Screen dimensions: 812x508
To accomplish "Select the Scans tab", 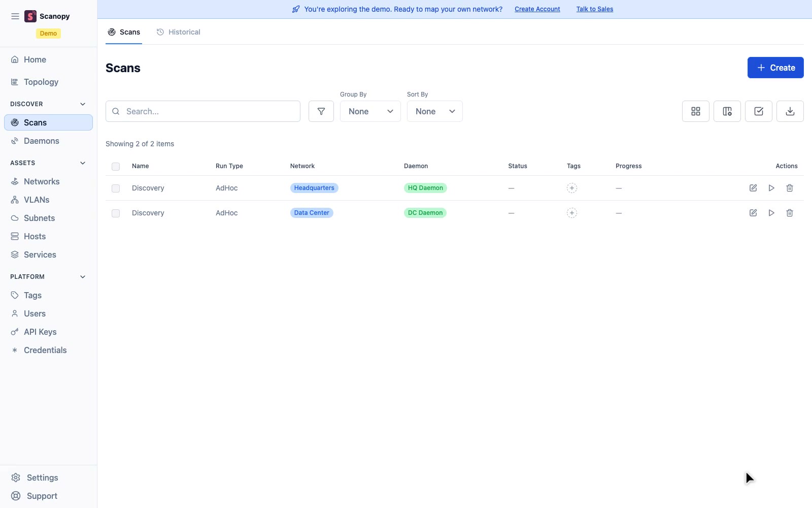I will pos(124,32).
